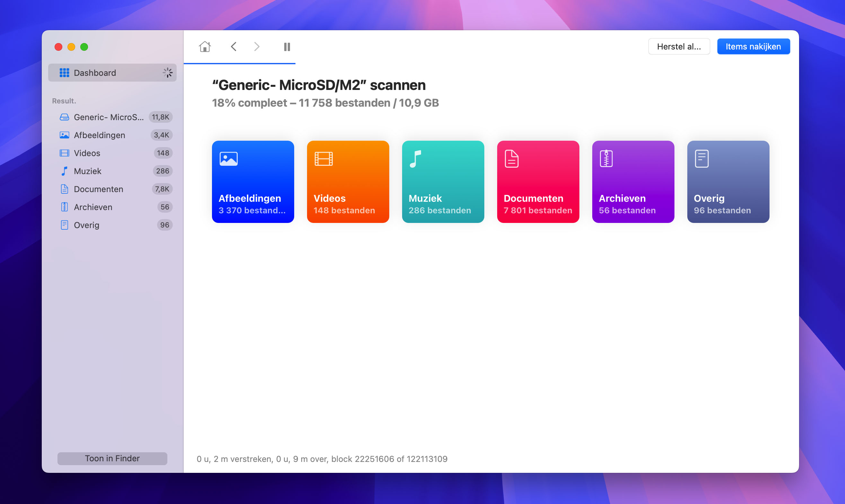Screen dimensions: 845x504
Task: Minimize the window with yellow button
Action: pos(71,47)
